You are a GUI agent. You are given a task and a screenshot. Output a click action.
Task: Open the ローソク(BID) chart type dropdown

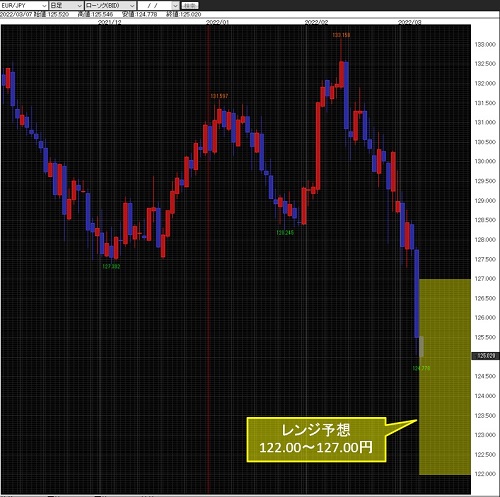110,5
